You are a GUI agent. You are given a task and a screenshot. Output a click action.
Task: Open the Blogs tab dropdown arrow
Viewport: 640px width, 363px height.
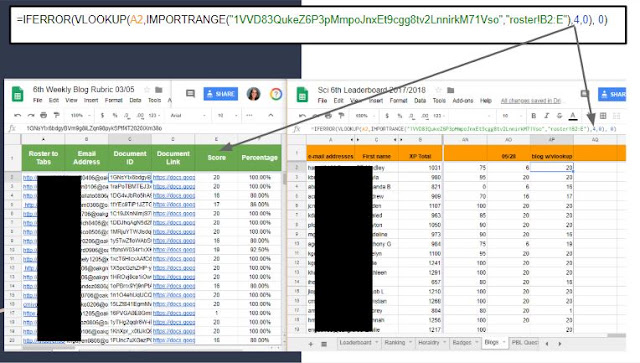[x=504, y=342]
